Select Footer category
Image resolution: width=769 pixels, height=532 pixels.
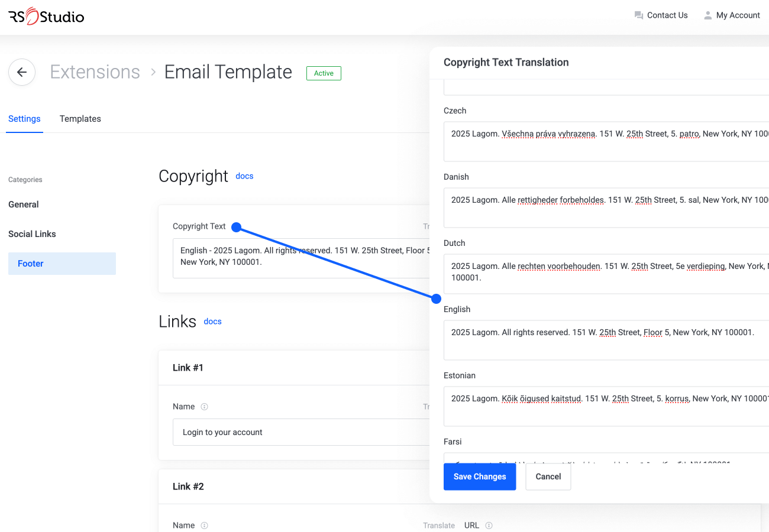[62, 264]
